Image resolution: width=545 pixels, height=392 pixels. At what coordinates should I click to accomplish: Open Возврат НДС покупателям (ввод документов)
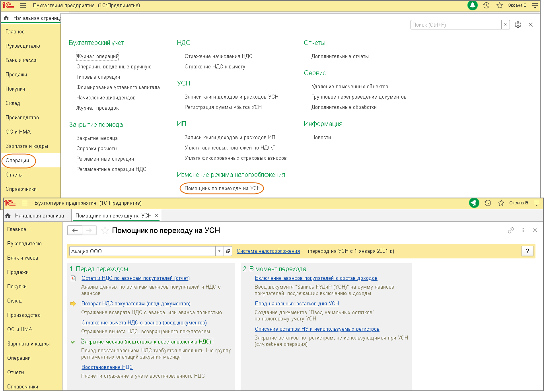136,304
